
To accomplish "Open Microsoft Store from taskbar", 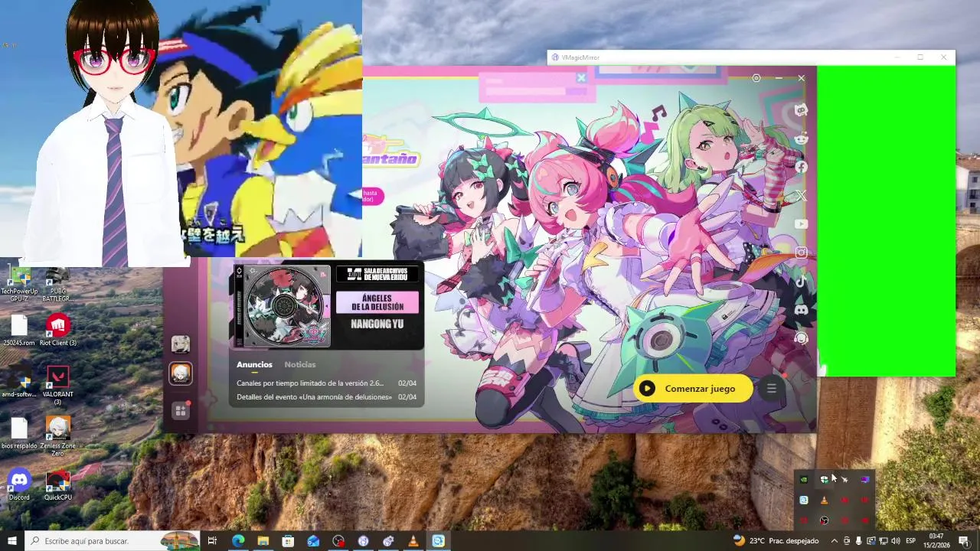I will (x=288, y=541).
